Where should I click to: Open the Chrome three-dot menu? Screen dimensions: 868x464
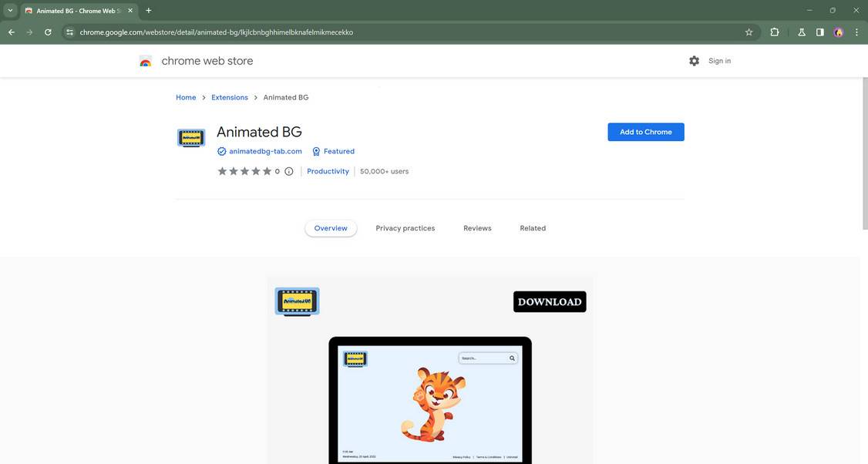(x=856, y=32)
